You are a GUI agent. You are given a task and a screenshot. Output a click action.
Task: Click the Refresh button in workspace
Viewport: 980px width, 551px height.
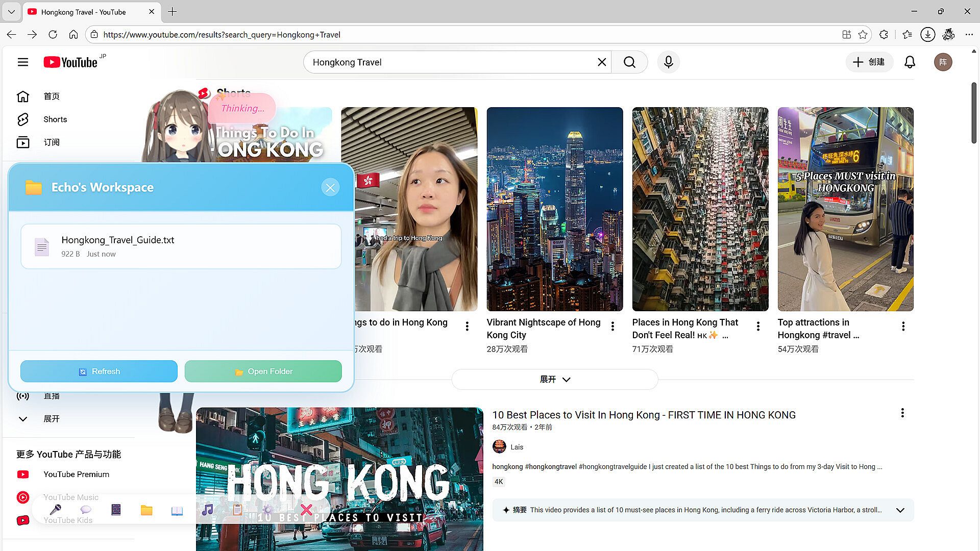click(x=99, y=371)
